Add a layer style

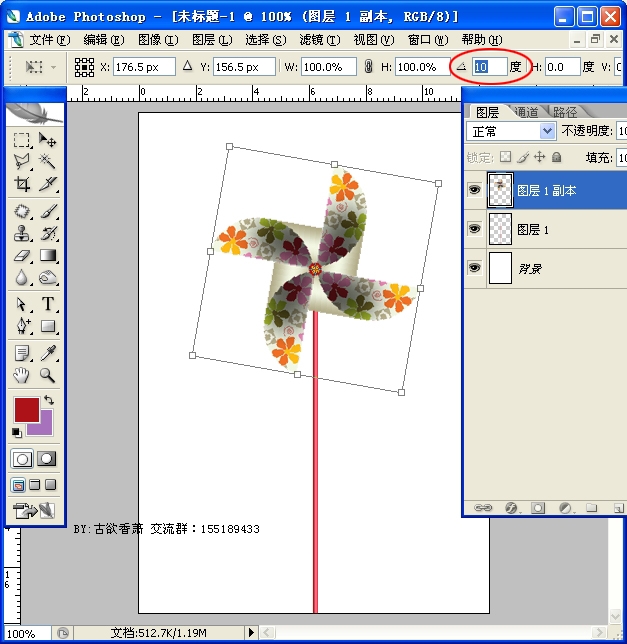coord(511,508)
